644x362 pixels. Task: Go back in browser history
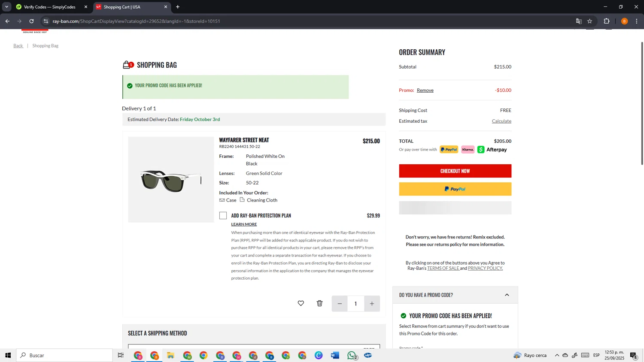[7, 21]
